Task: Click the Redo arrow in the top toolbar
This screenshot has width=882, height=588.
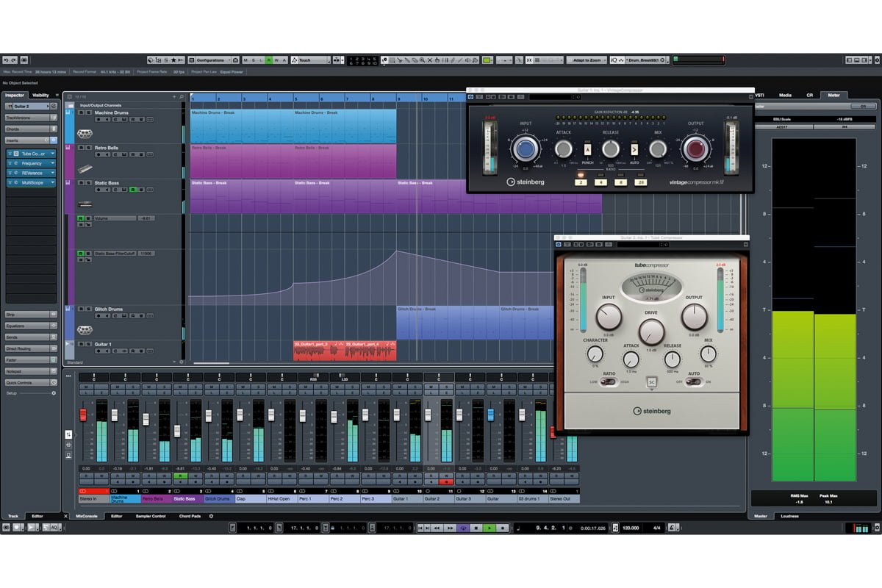Action: [x=14, y=60]
